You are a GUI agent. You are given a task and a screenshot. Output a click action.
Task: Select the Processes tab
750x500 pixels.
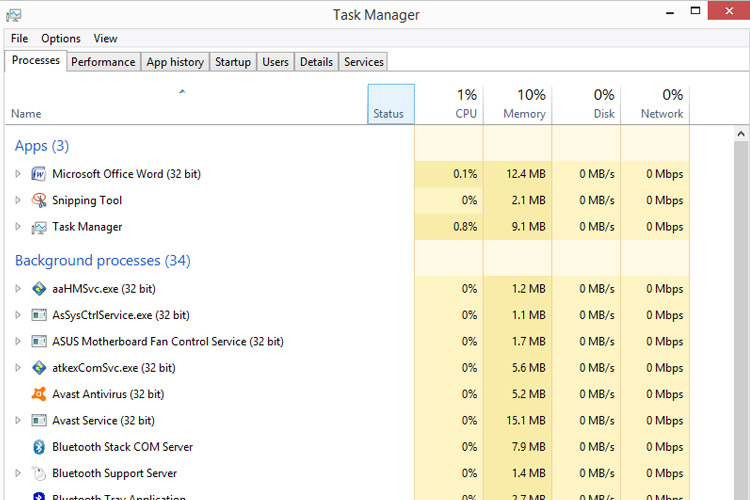click(x=35, y=61)
